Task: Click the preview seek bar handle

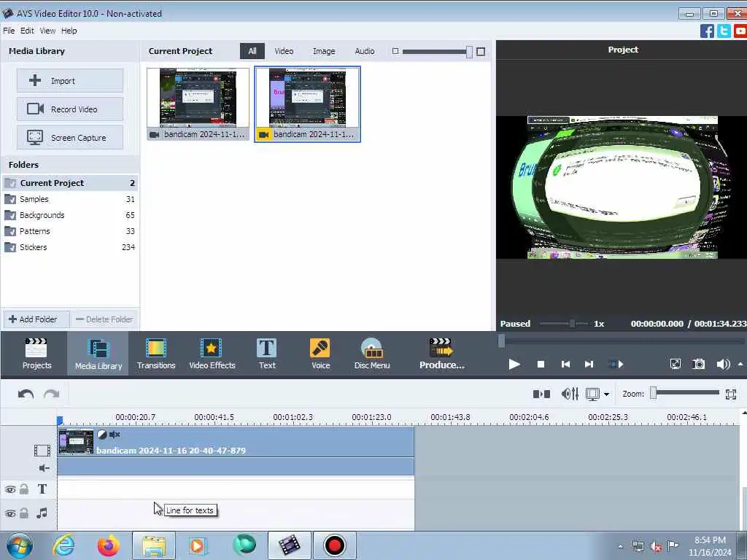Action: tap(501, 341)
